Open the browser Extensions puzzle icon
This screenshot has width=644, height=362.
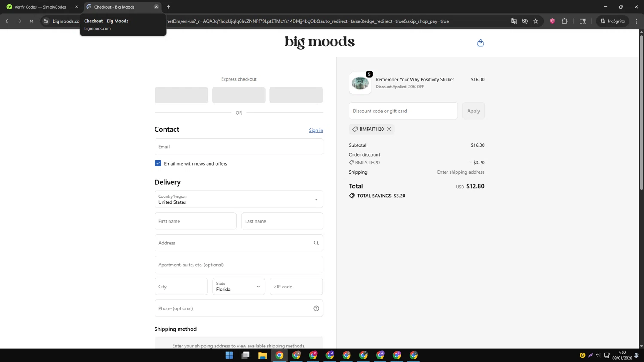(565, 21)
